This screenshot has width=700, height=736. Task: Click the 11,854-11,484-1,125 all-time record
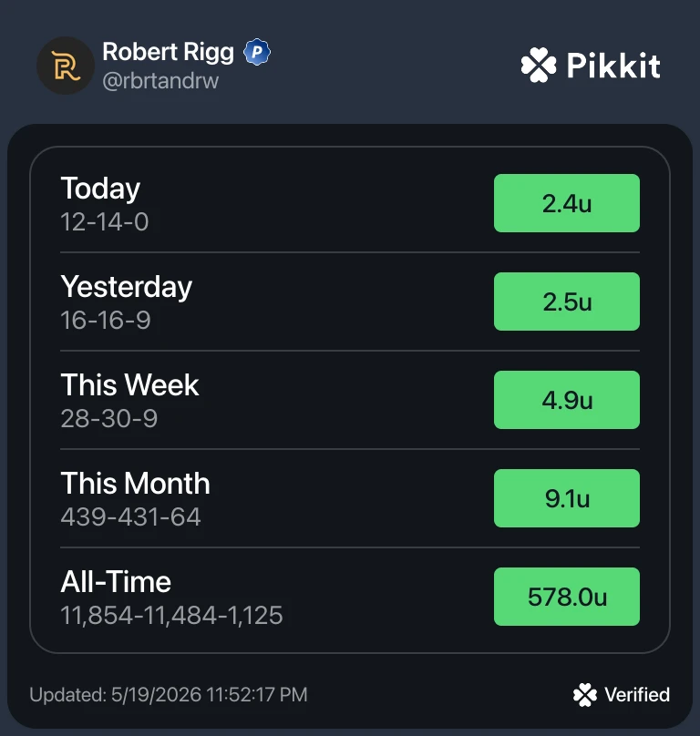172,616
